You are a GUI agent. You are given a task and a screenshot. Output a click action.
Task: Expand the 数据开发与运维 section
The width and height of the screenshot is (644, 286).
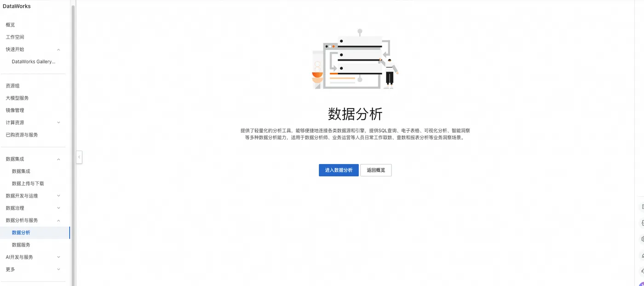(x=58, y=195)
